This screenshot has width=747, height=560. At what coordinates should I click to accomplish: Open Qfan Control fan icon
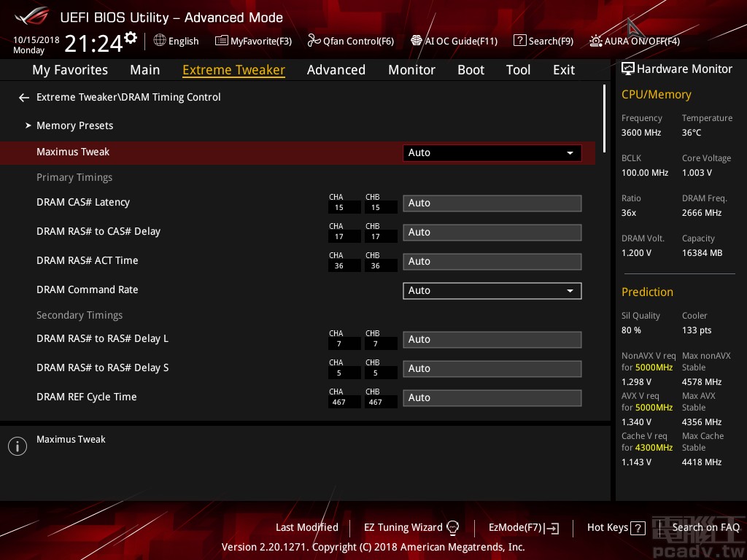click(314, 41)
